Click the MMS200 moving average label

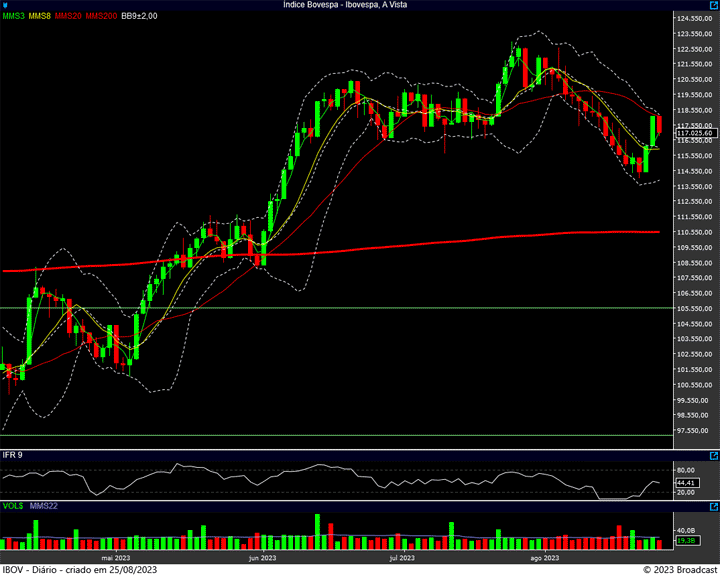pos(101,17)
